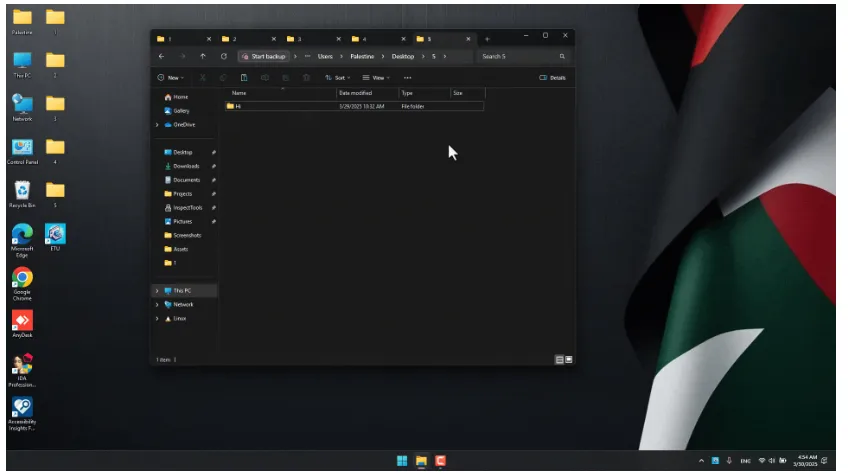Go back using the Back arrow
Viewport: 848px width, 473px height.
161,56
